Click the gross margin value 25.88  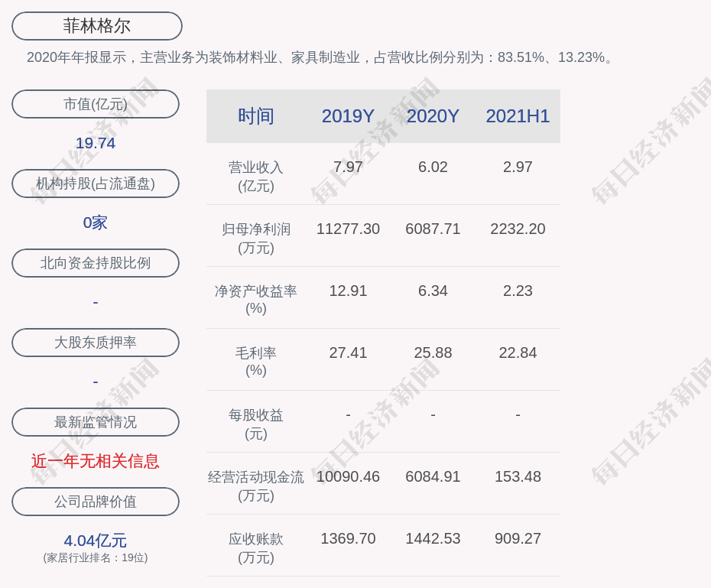coord(433,352)
